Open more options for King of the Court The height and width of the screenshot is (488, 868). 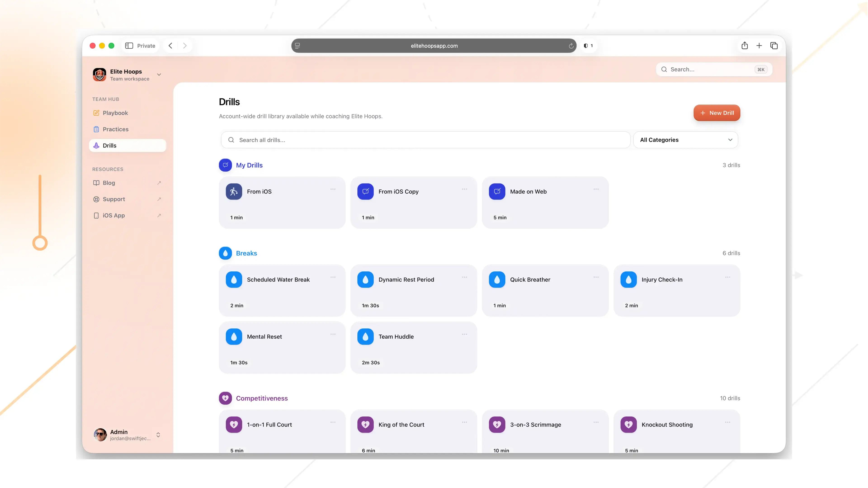pyautogui.click(x=465, y=422)
